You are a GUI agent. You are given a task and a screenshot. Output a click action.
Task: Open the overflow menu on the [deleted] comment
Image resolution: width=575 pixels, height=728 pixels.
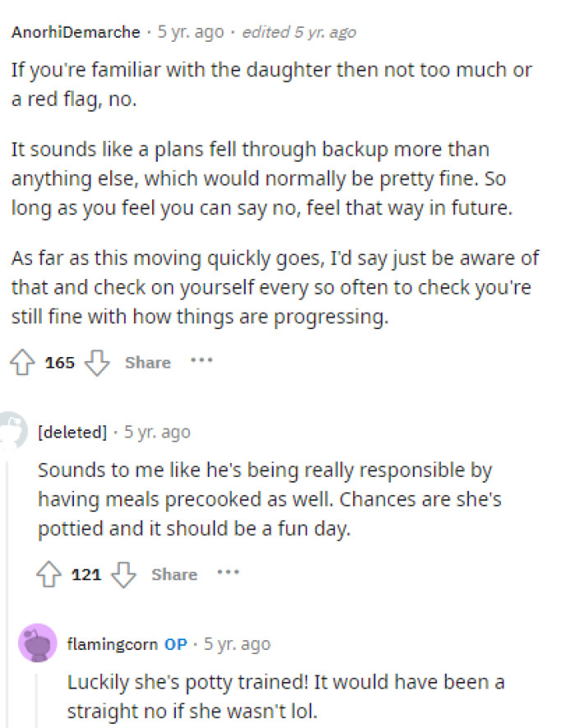[228, 574]
